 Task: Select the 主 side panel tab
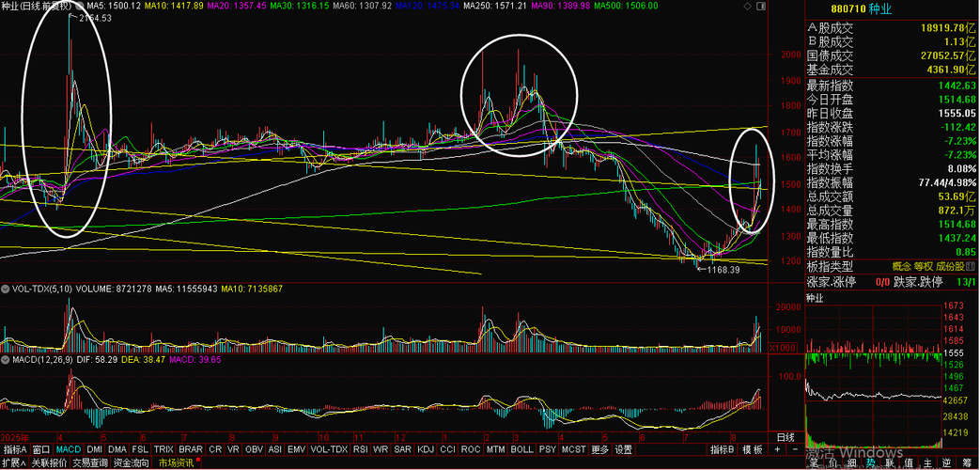(x=928, y=463)
